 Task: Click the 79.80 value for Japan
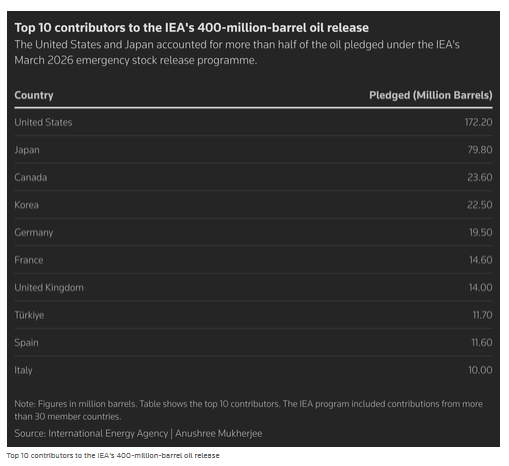coord(480,150)
